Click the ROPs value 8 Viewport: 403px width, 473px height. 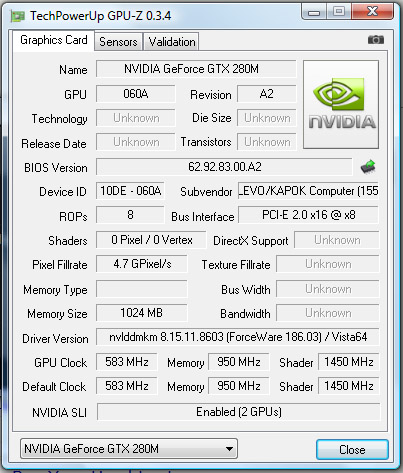coord(130,215)
